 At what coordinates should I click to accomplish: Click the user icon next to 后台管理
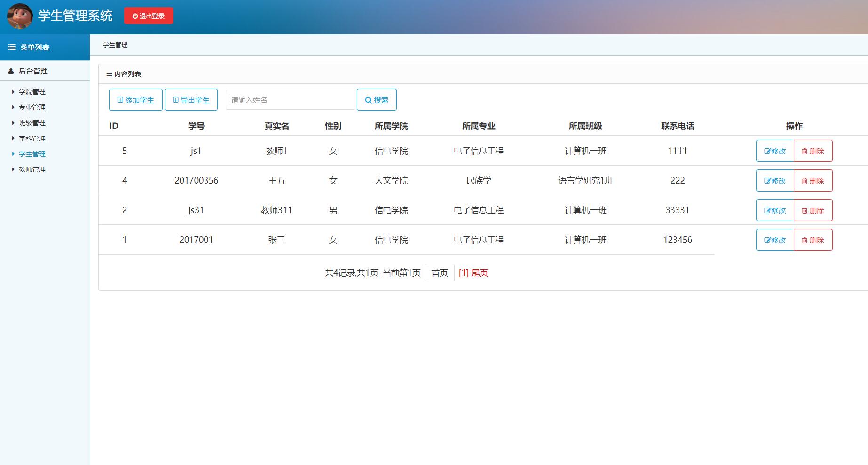[10, 71]
